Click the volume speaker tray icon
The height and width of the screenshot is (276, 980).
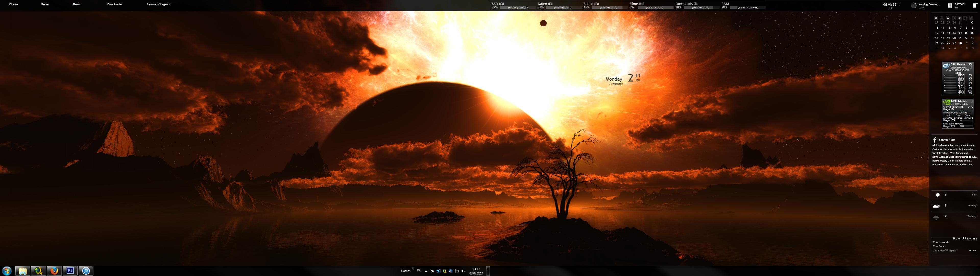point(463,271)
